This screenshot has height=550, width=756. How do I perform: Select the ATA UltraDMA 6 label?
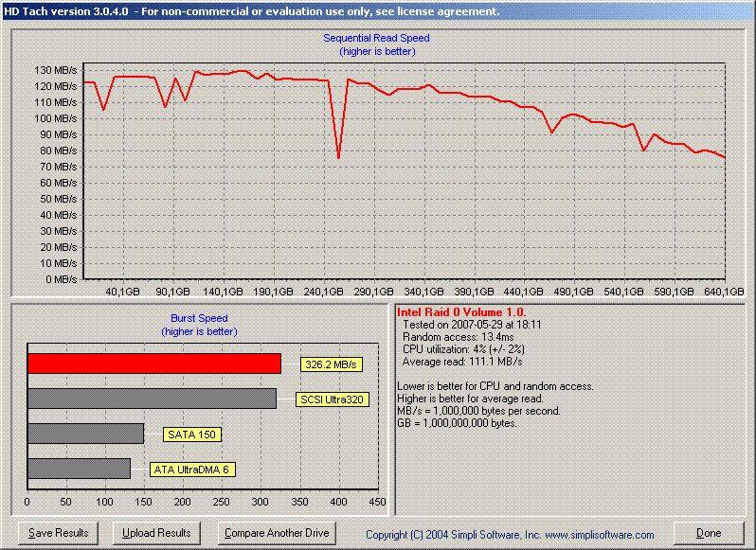pos(192,470)
